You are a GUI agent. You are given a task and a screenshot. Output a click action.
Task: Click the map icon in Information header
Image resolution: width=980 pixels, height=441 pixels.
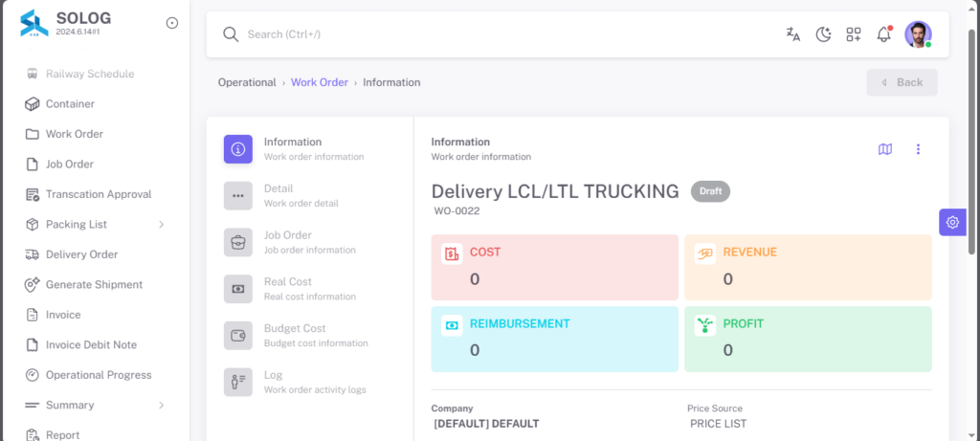[885, 148]
